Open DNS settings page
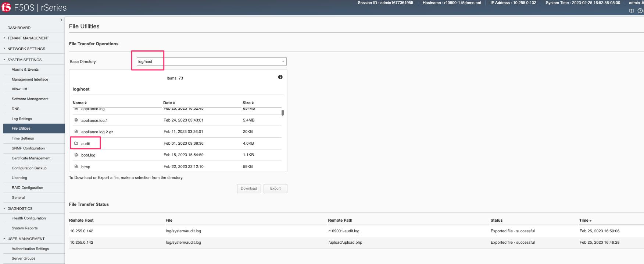The width and height of the screenshot is (644, 264). click(x=15, y=109)
